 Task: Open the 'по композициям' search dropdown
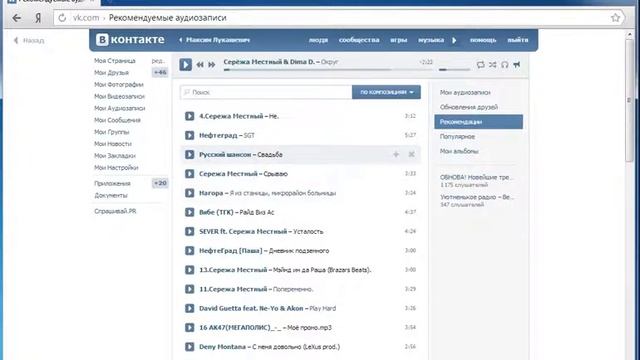coord(386,92)
